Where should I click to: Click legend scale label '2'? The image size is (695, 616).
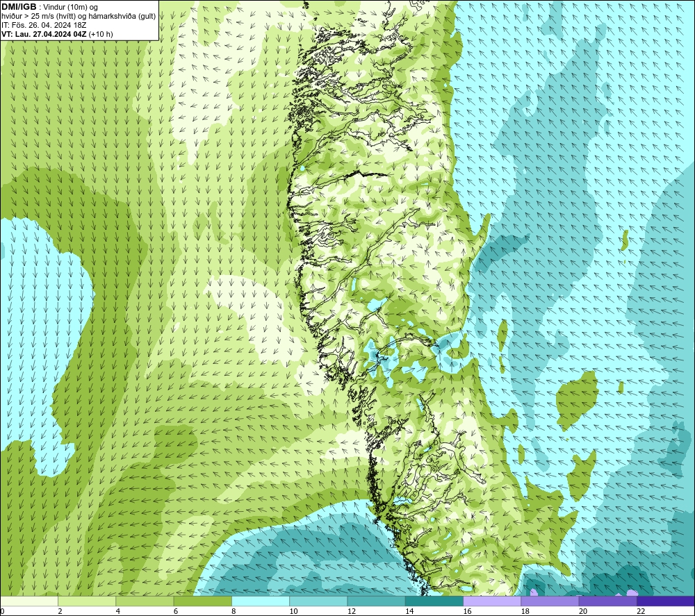tap(60, 612)
